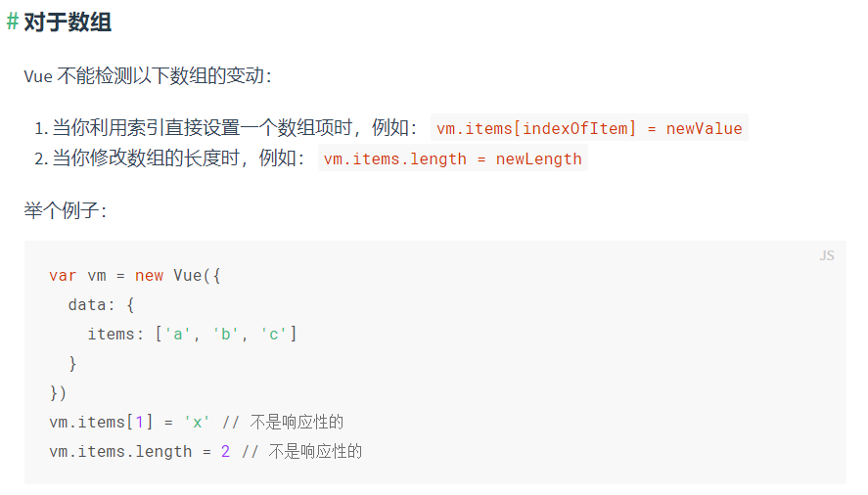The image size is (868, 495).
Task: Click the green # anchor before 对于数组
Action: pyautogui.click(x=12, y=22)
